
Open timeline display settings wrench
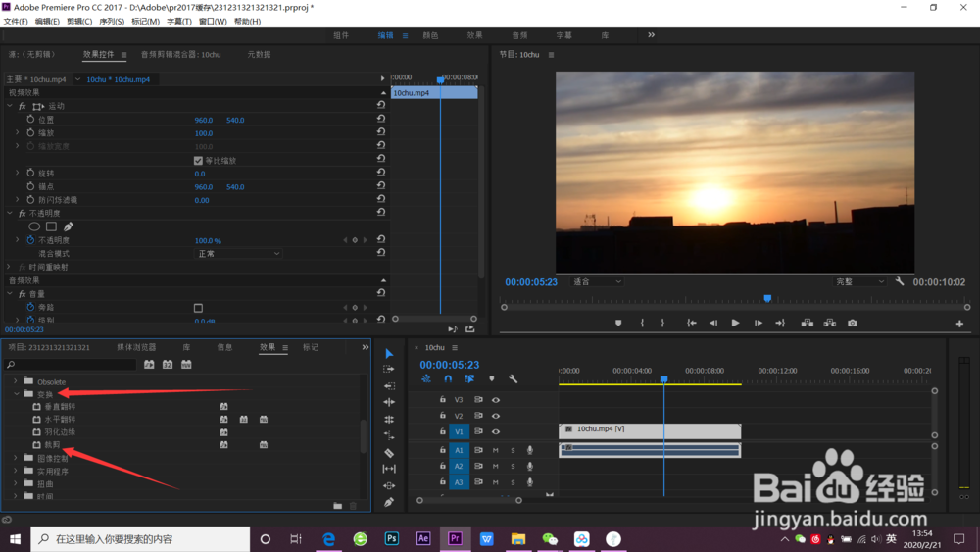(514, 378)
